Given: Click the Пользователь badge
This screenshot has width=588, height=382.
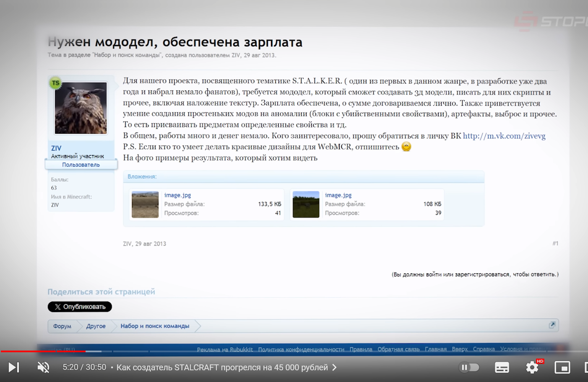Looking at the screenshot, I should click(81, 165).
